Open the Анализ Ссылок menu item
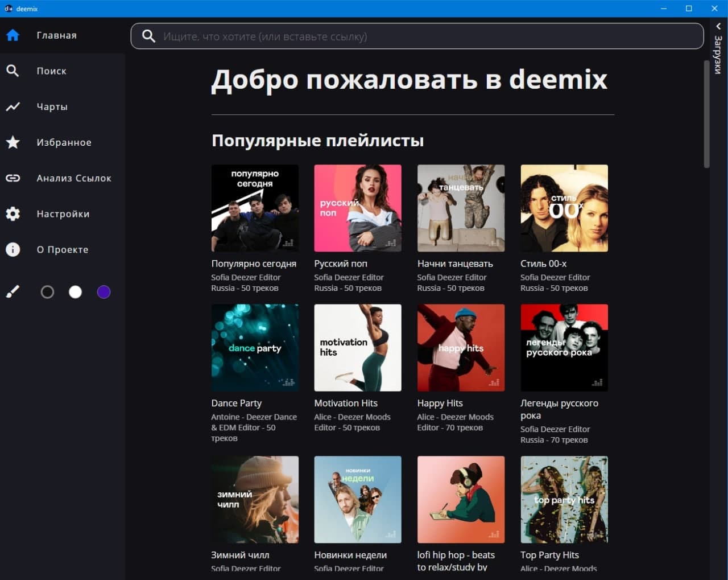The image size is (728, 580). (x=74, y=178)
